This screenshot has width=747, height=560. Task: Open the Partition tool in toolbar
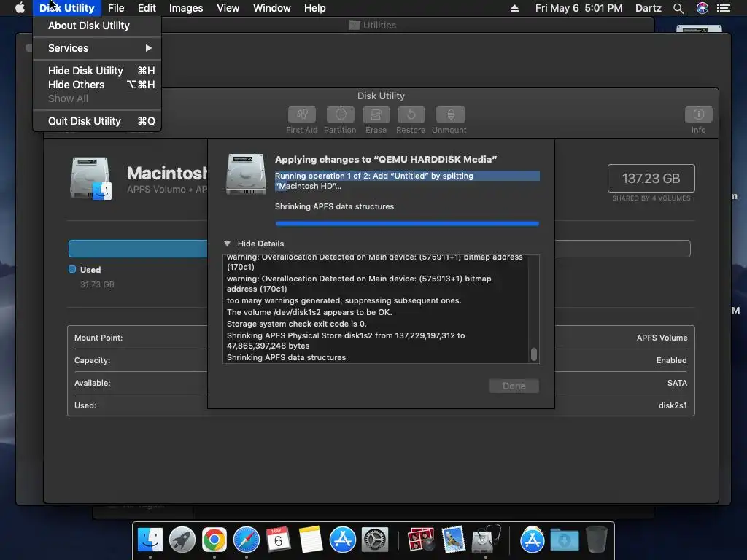pyautogui.click(x=340, y=114)
